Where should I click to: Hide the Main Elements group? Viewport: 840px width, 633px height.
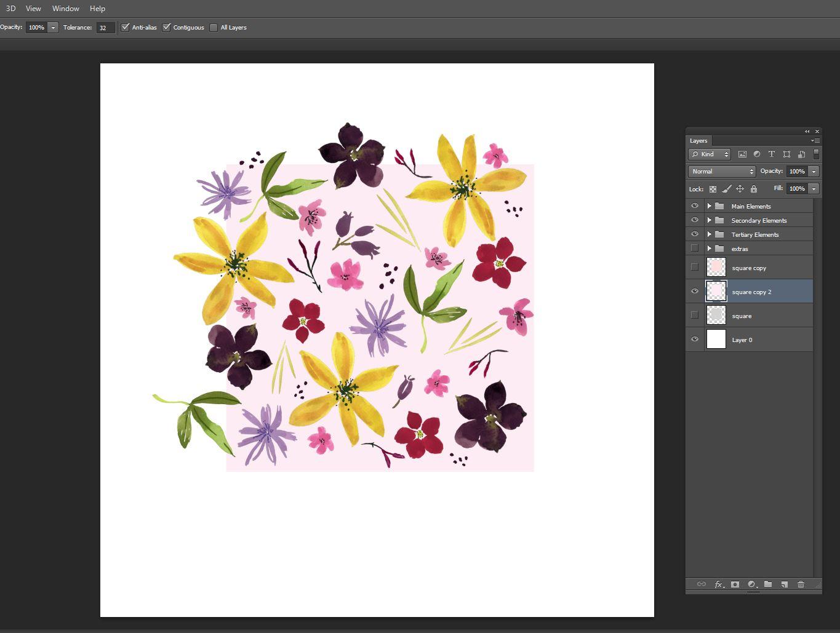(695, 206)
